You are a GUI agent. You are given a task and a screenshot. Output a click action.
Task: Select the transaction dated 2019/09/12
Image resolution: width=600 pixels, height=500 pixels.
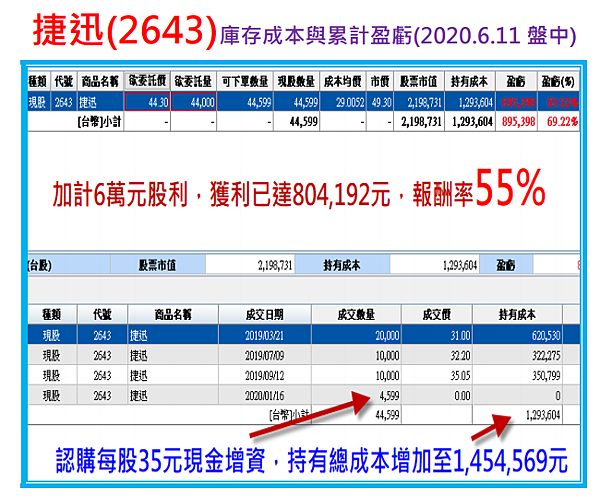(303, 375)
